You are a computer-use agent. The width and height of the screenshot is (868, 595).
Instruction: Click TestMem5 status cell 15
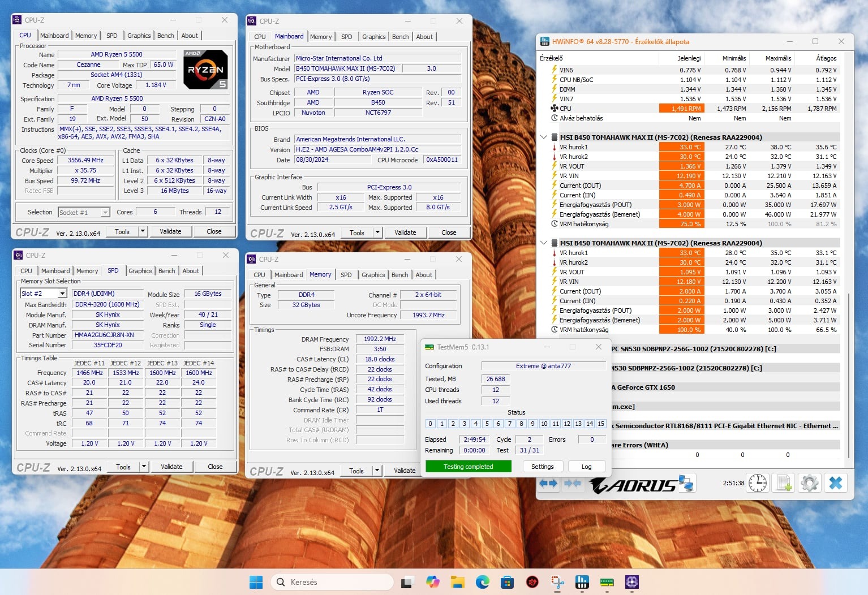pyautogui.click(x=601, y=424)
